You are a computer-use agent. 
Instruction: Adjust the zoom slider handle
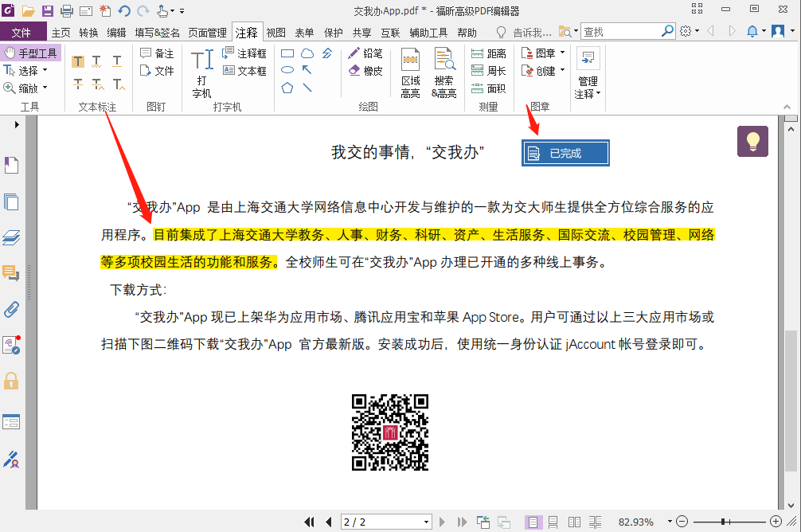pyautogui.click(x=723, y=522)
